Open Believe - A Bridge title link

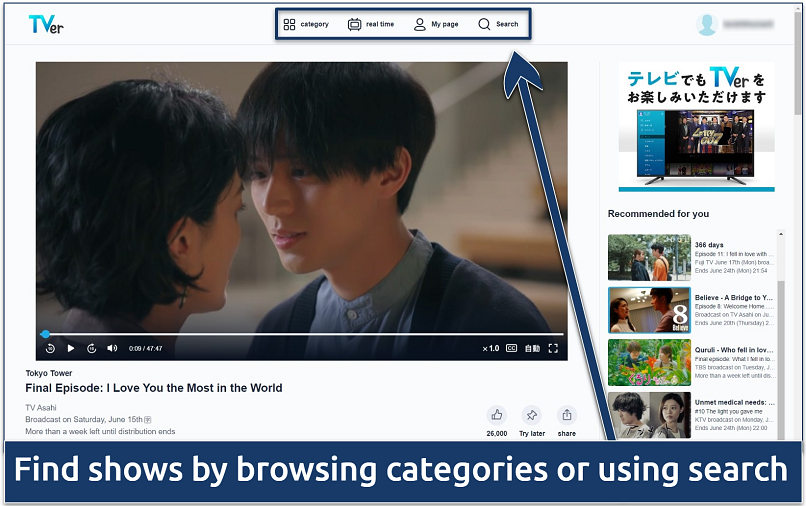point(734,298)
